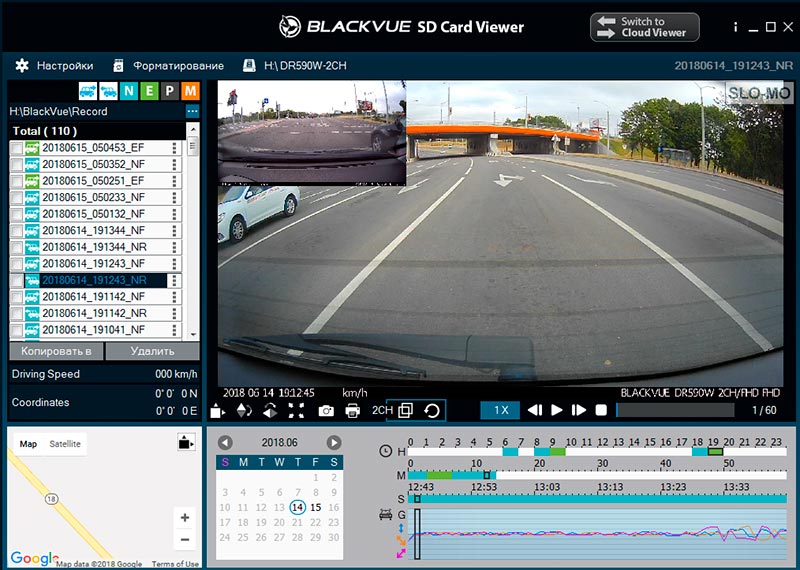This screenshot has height=570, width=800.
Task: Toggle the E event recordings filter
Action: click(x=149, y=91)
